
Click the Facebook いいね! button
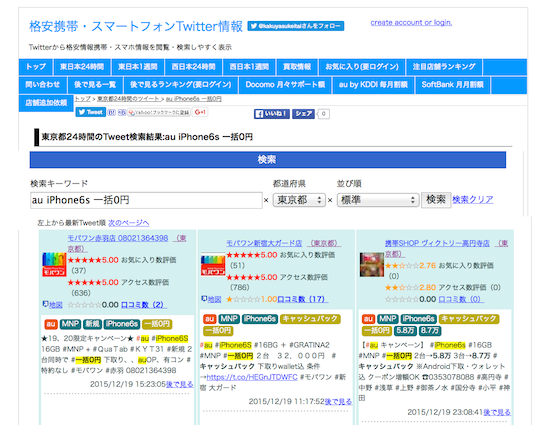[272, 114]
